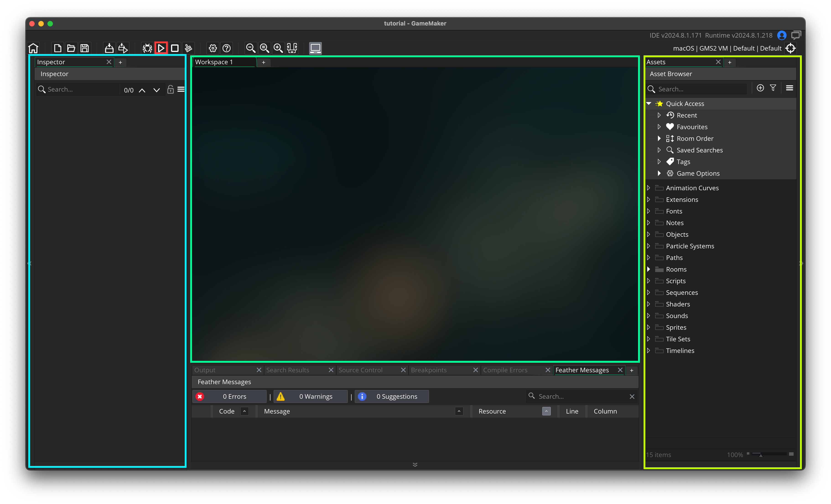
Task: Create a new project with the New icon
Action: [x=58, y=48]
